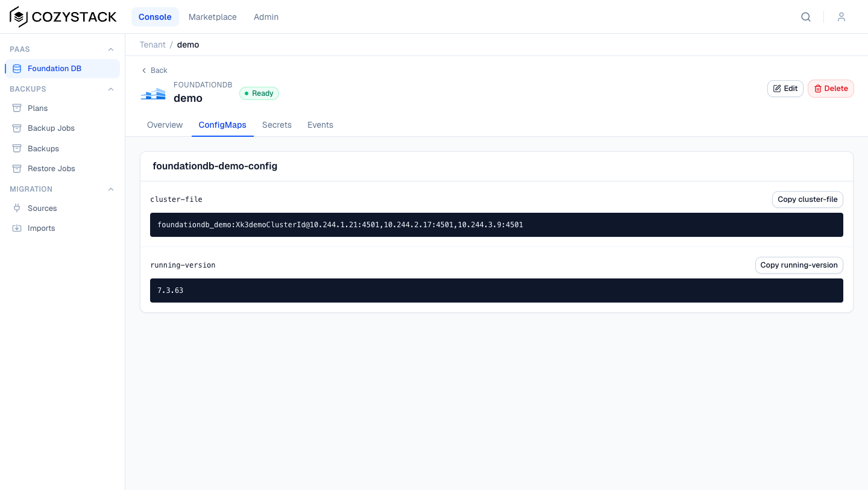
Task: Click the Ready status badge
Action: (x=259, y=93)
